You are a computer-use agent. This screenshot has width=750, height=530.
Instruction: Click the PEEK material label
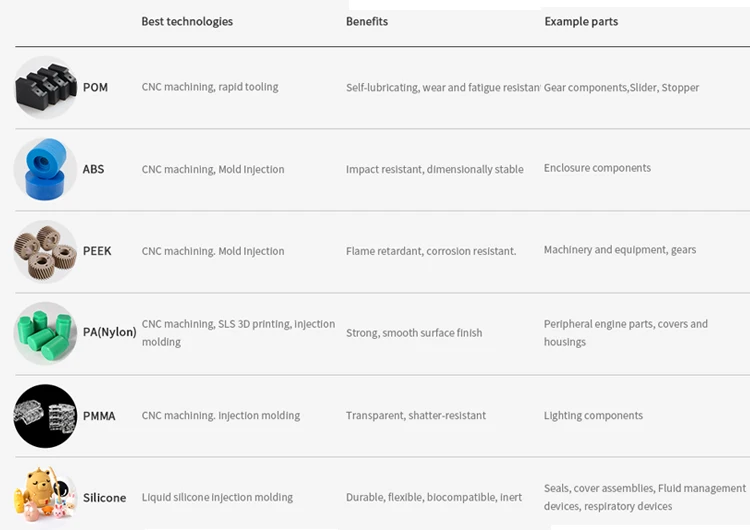click(x=97, y=251)
